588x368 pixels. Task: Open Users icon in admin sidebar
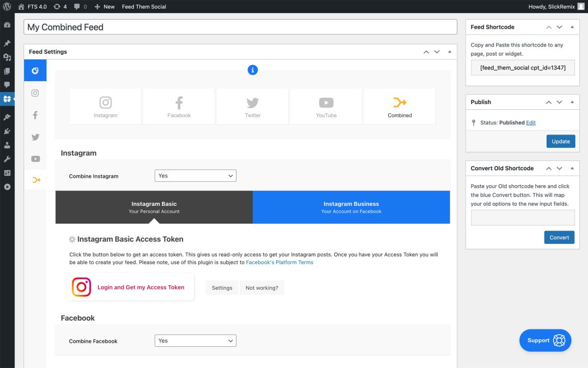(7, 145)
